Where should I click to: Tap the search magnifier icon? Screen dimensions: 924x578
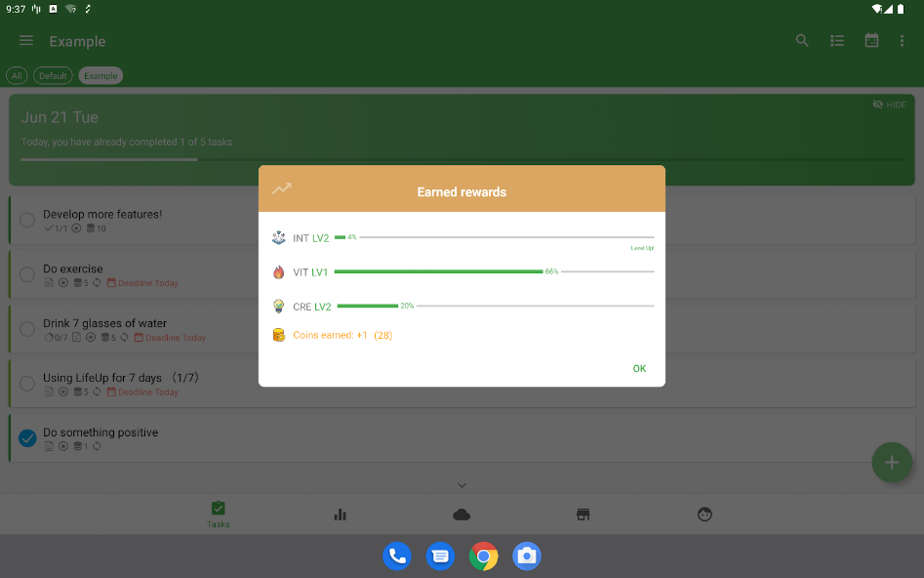(802, 41)
